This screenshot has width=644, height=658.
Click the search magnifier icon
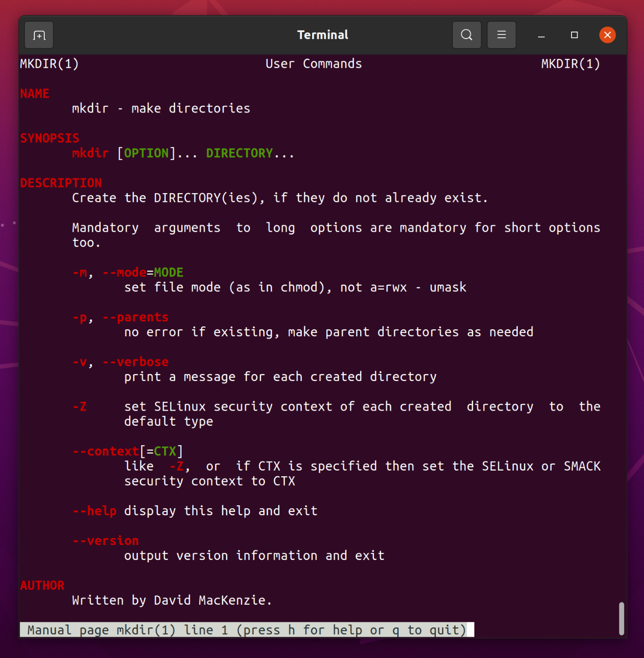click(x=466, y=34)
